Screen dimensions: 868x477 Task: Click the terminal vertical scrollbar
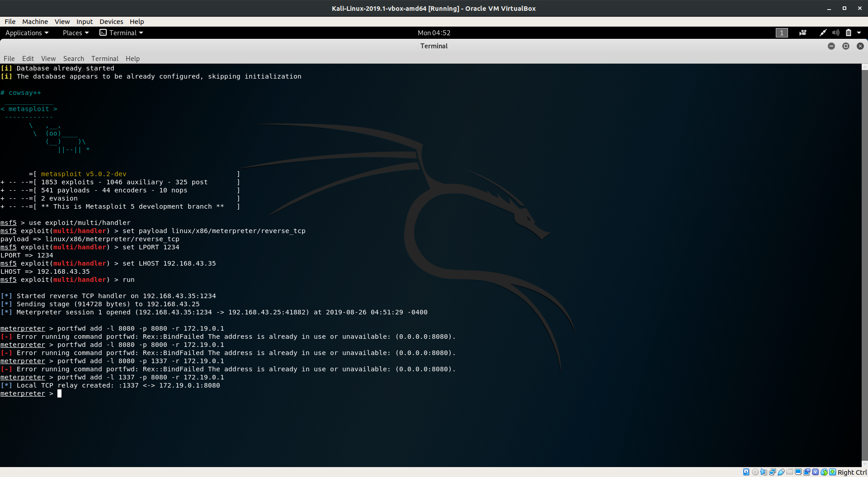pyautogui.click(x=865, y=266)
